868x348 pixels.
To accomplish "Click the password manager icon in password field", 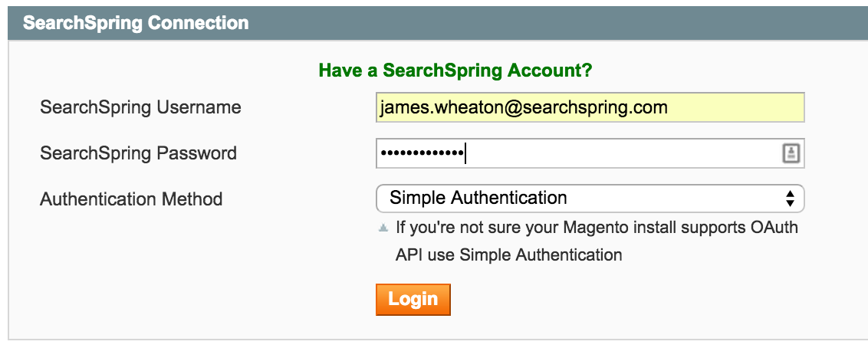I will click(x=791, y=153).
